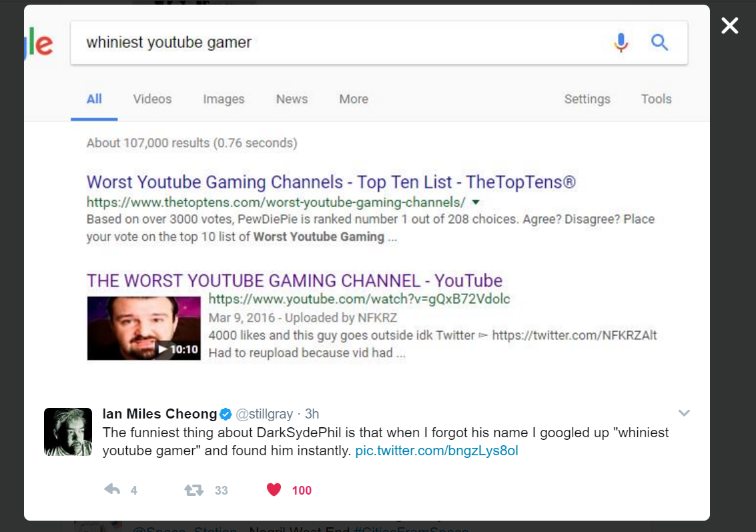
Task: Click the 3h tweet timestamp
Action: tap(312, 414)
